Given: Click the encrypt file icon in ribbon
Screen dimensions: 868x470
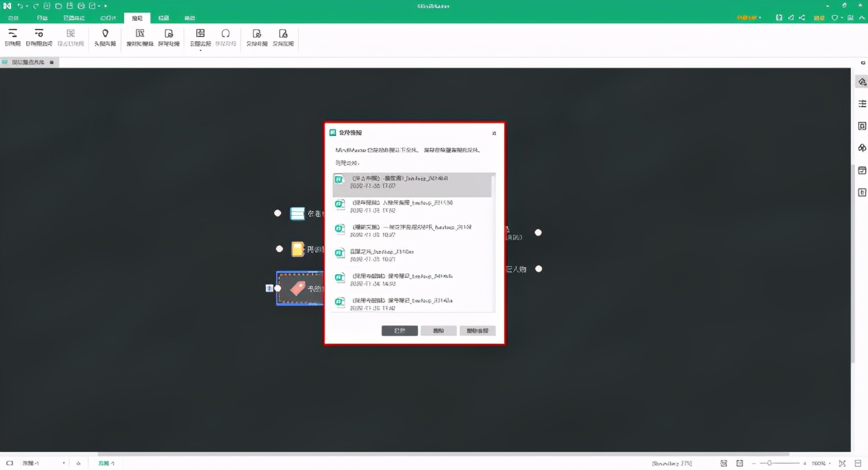Looking at the screenshot, I should pos(257,37).
